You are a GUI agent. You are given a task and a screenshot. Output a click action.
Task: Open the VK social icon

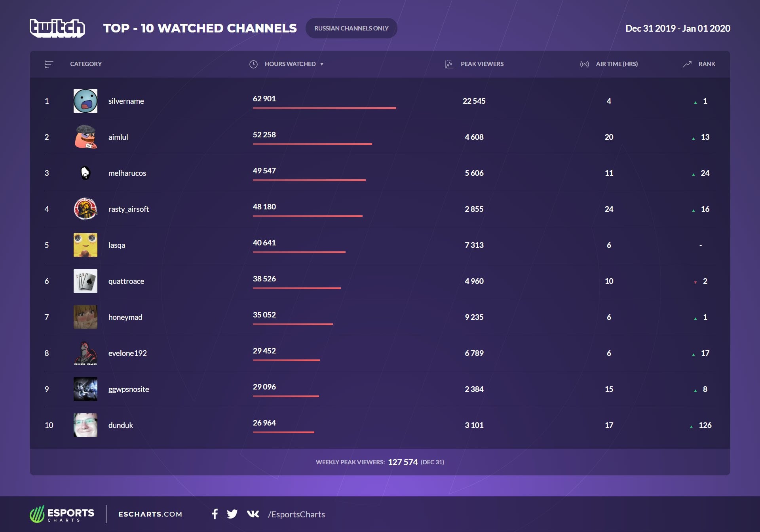(253, 514)
